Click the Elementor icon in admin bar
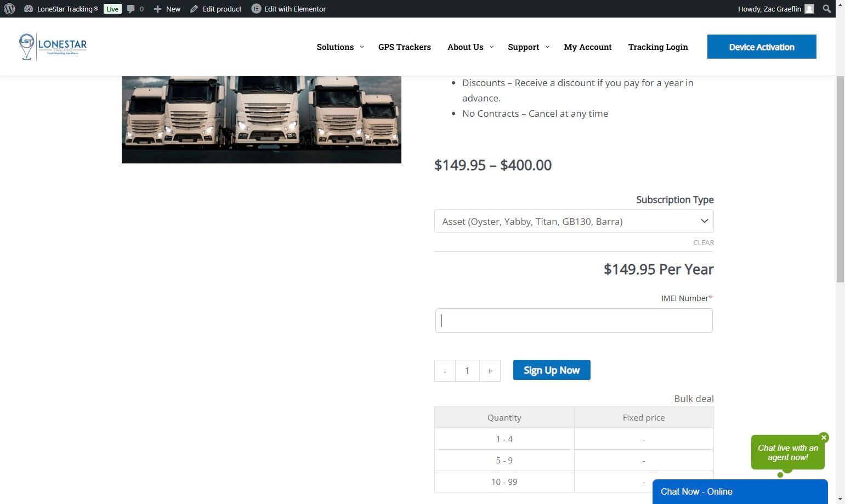Viewport: 845px width, 504px height. (256, 9)
